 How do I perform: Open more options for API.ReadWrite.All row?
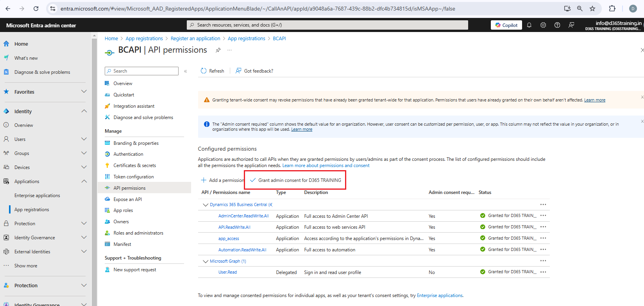coord(543,227)
